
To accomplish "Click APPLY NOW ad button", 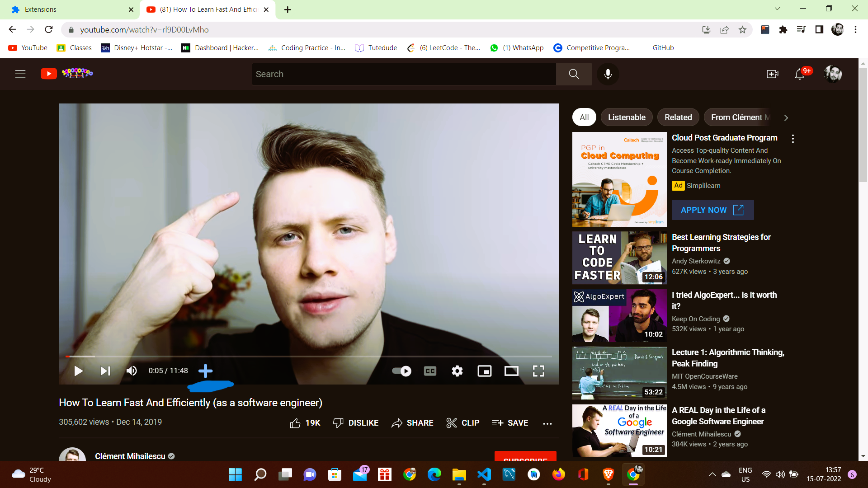I will [712, 210].
